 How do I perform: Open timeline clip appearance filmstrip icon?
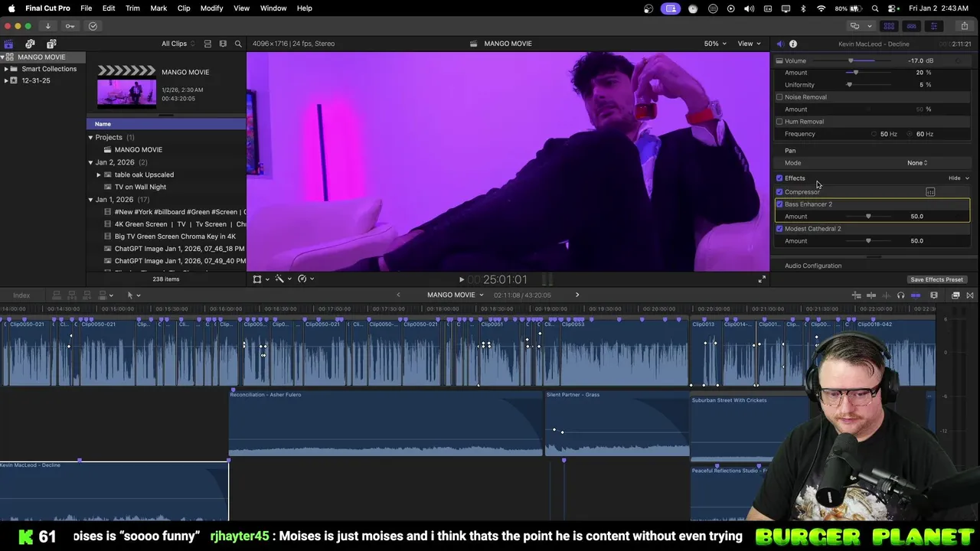coord(934,295)
